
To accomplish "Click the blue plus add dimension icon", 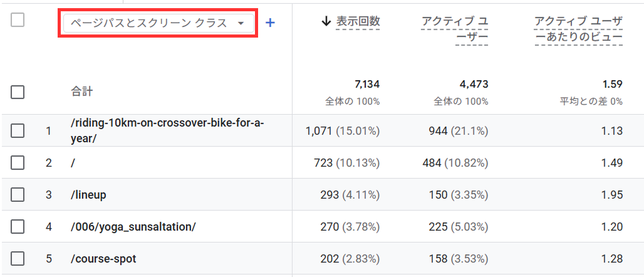I will [x=270, y=23].
